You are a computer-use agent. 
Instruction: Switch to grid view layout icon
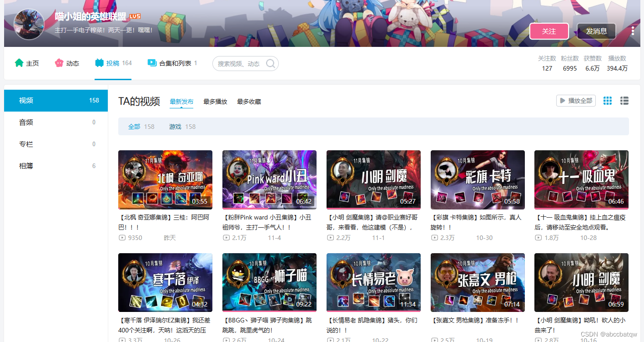pos(608,101)
